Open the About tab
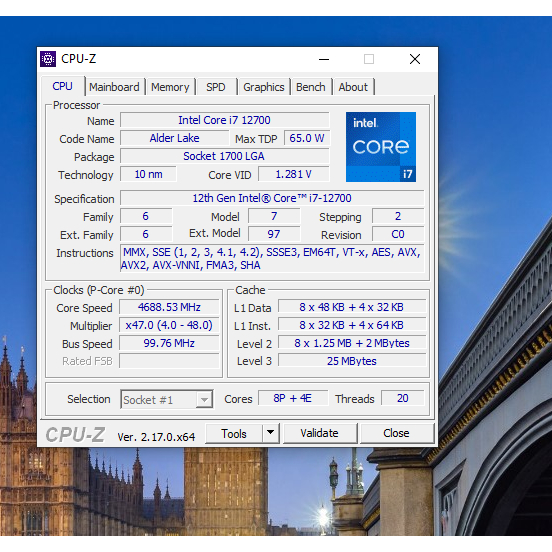The height and width of the screenshot is (552, 552). click(x=353, y=87)
